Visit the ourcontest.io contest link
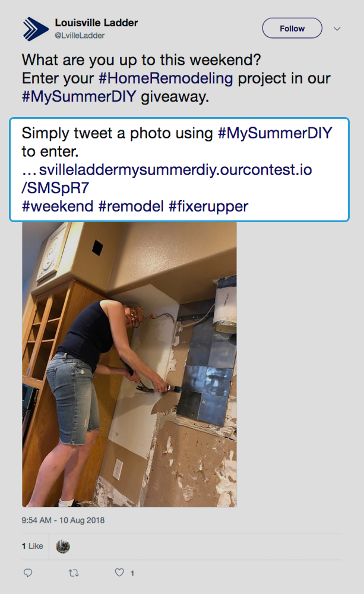Screen dimensions: 364x594 (x=167, y=178)
